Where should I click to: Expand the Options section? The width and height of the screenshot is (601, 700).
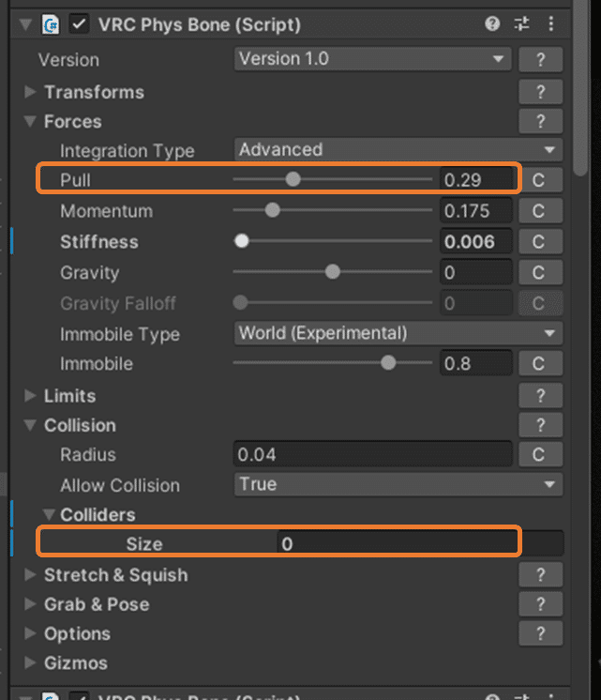(30, 633)
